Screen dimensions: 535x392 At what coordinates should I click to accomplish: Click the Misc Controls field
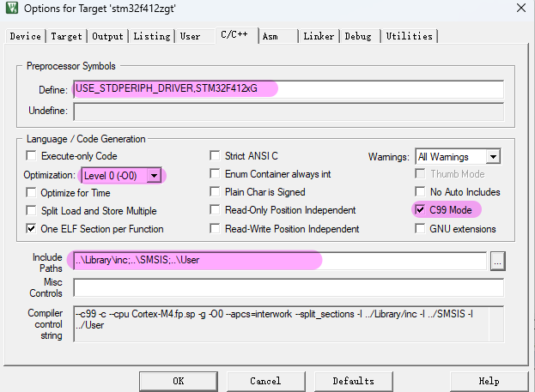[289, 287]
